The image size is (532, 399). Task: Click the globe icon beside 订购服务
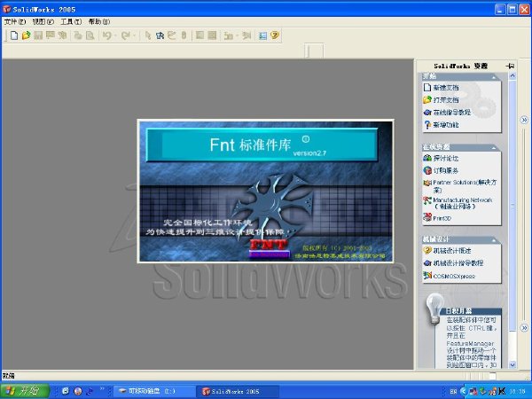[427, 170]
